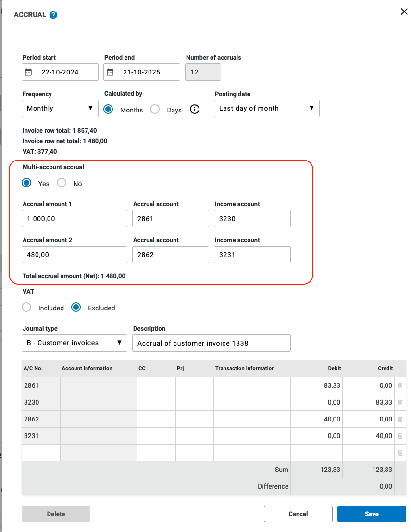Edit the Description text field
Viewport: 411px width, 532px height.
(x=211, y=343)
